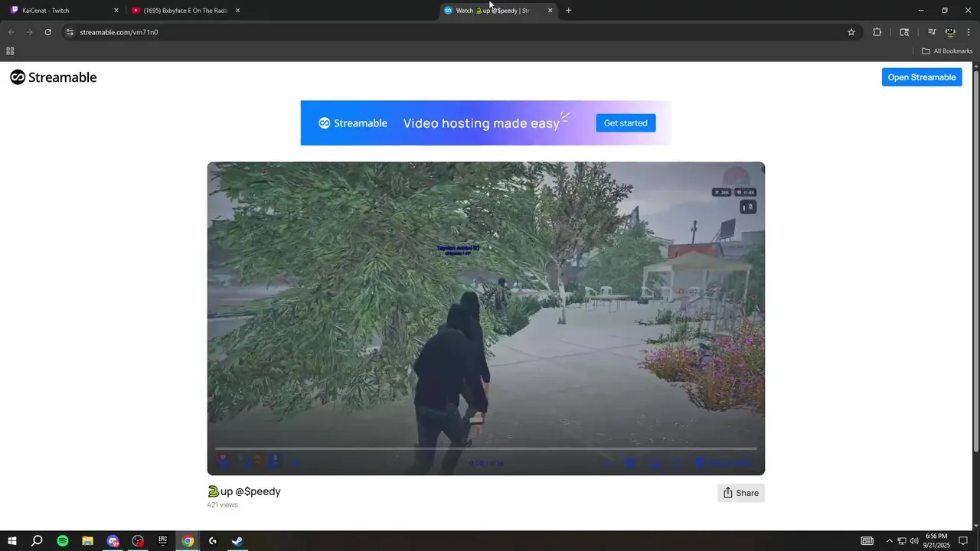980x551 pixels.
Task: Open Logitech G HUB from the taskbar
Action: (x=213, y=541)
